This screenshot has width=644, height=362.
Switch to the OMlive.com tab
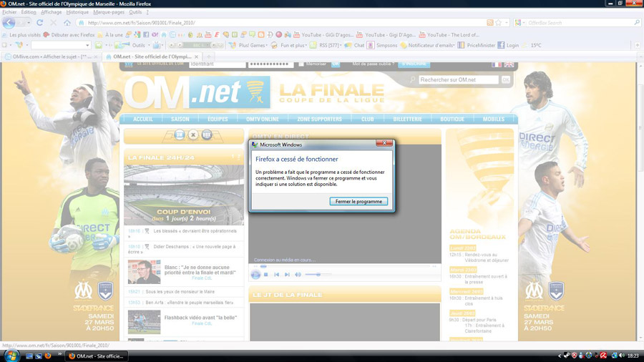pos(49,57)
